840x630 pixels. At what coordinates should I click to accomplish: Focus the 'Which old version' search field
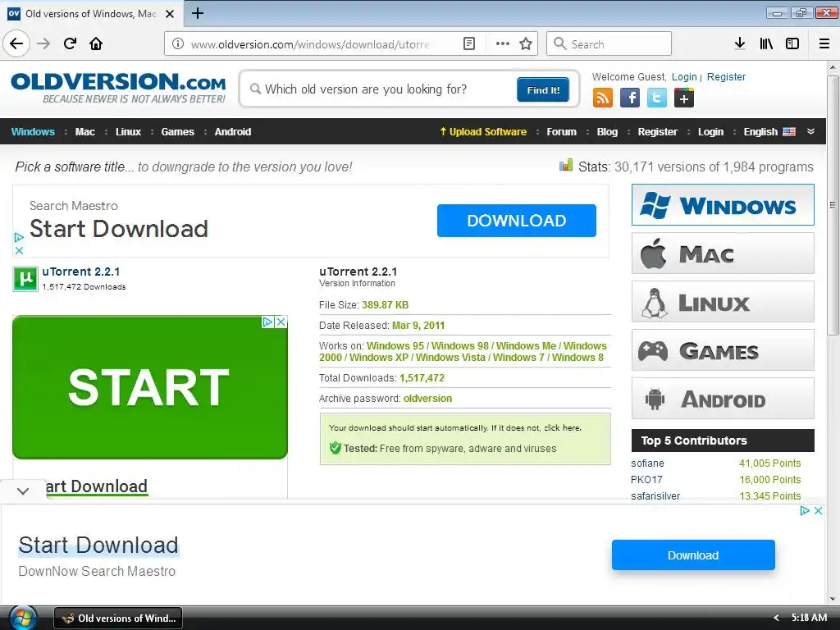click(381, 89)
